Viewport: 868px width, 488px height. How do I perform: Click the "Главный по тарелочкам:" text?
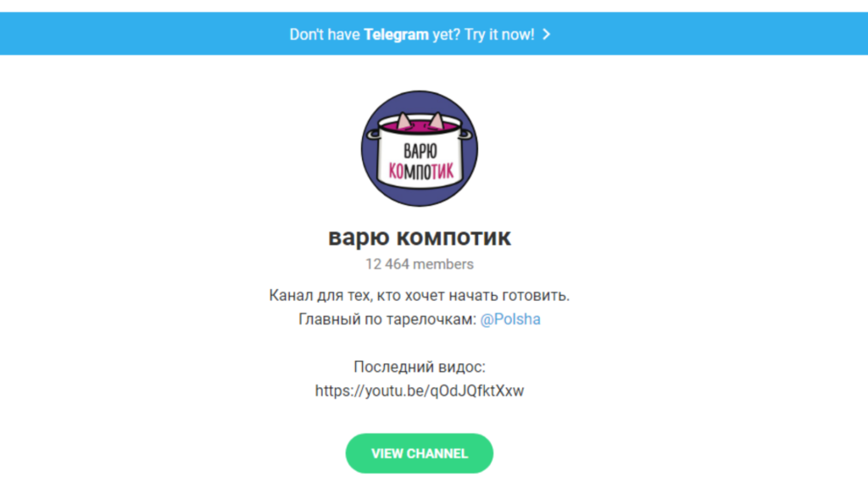point(387,319)
